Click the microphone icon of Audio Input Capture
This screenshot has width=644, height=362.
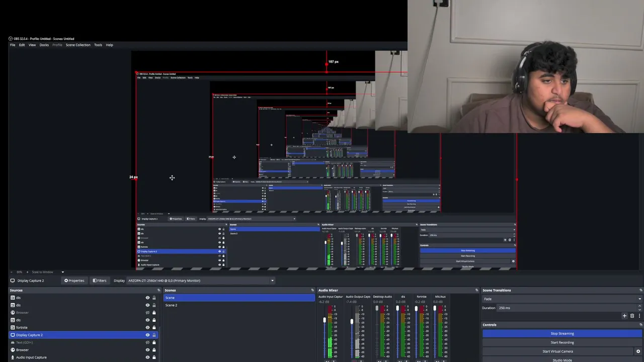coord(13,357)
